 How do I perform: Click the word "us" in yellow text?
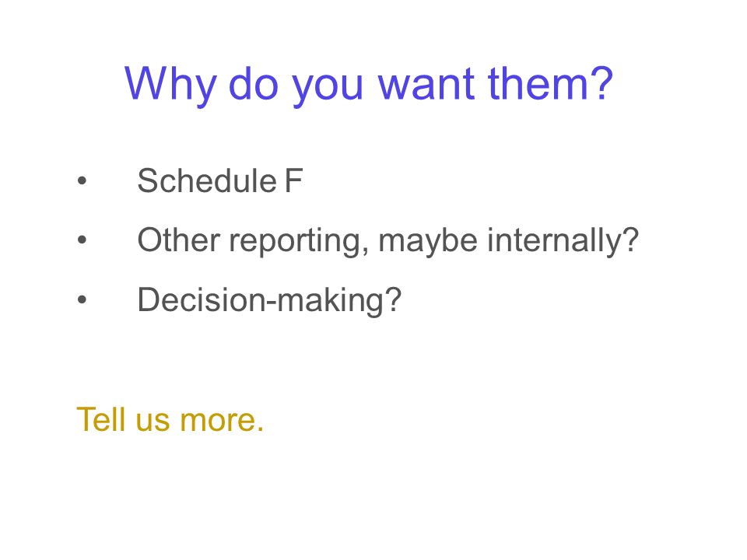tap(153, 421)
